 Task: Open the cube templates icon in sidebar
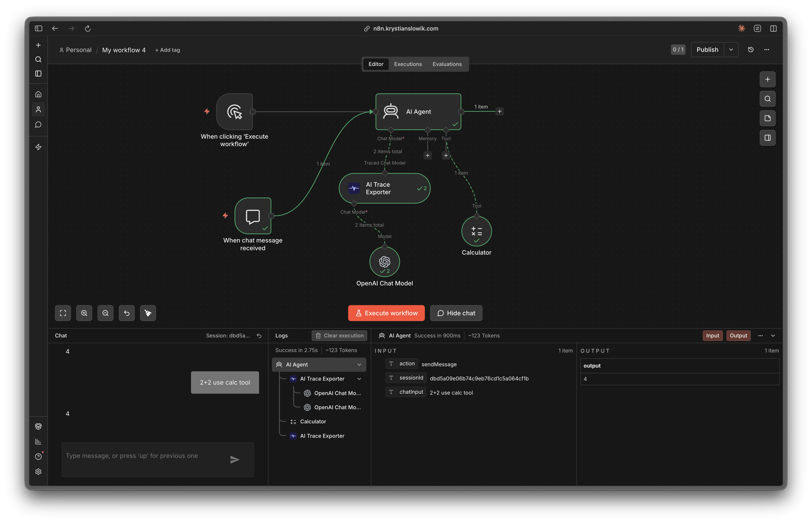(x=38, y=426)
